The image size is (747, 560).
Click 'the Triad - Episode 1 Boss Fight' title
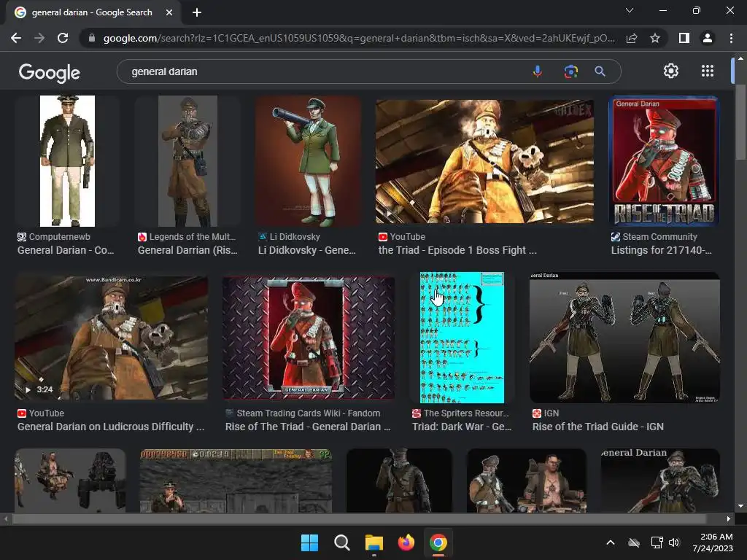click(457, 250)
